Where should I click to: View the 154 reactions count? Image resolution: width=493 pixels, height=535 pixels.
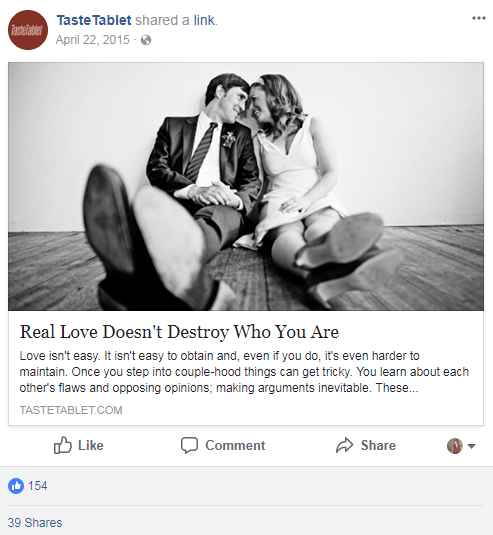tap(38, 486)
